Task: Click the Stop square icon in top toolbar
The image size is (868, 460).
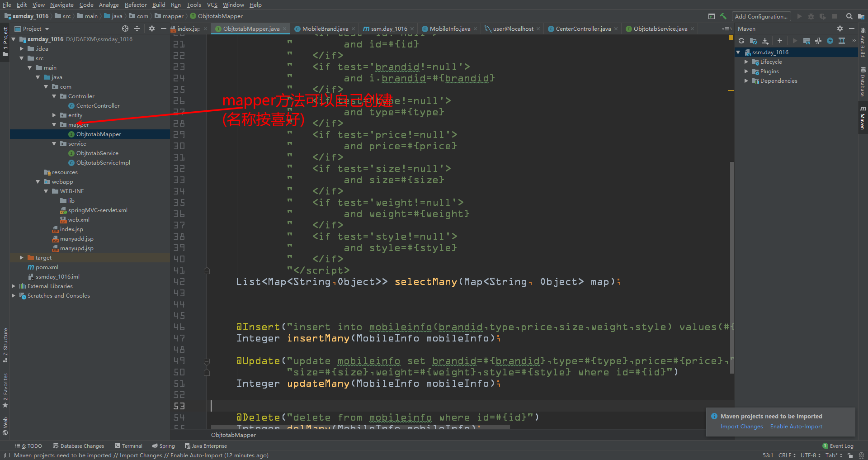Action: coord(835,16)
